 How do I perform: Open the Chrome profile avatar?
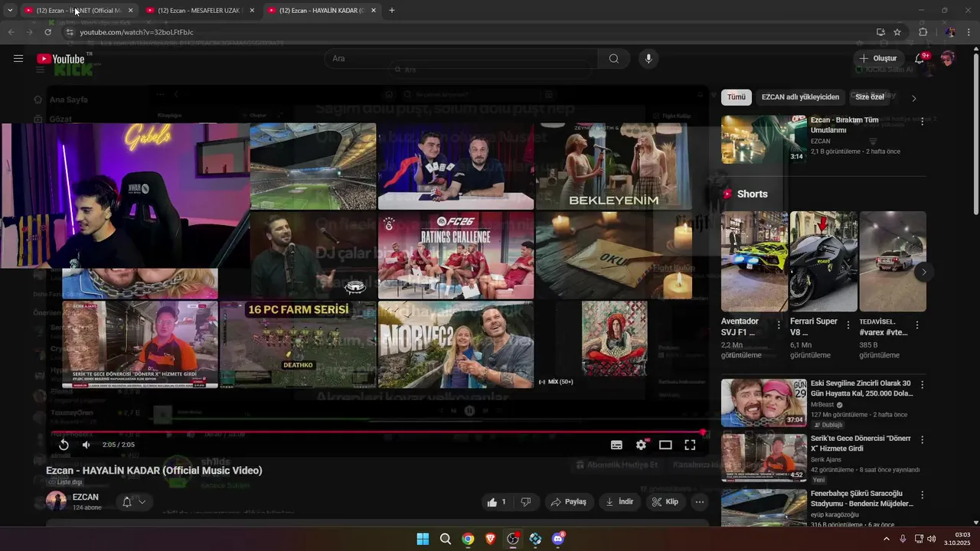(950, 32)
